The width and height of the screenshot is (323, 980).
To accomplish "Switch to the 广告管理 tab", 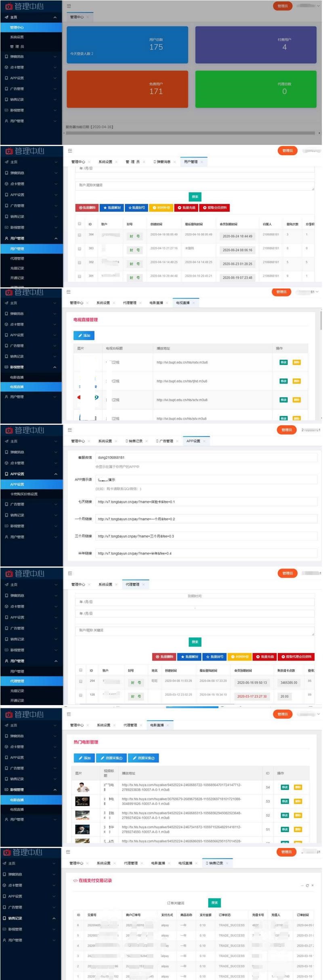I will pos(165,441).
